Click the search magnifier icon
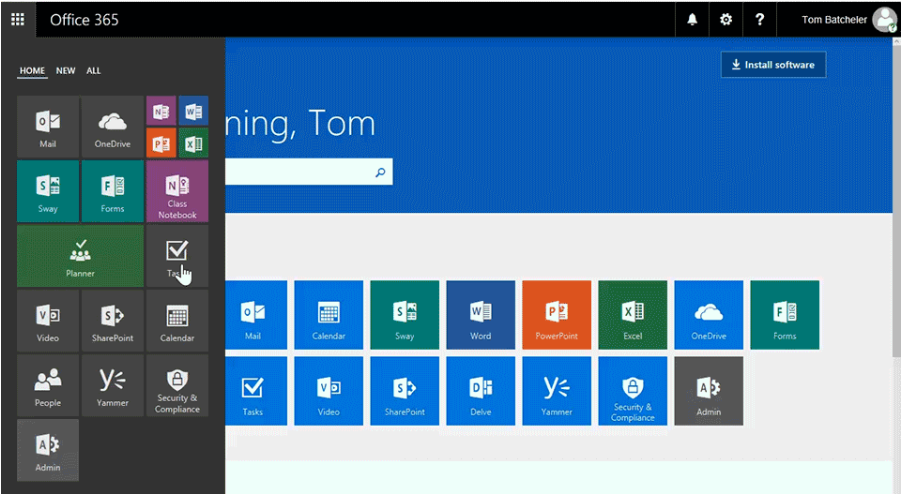 click(x=380, y=172)
